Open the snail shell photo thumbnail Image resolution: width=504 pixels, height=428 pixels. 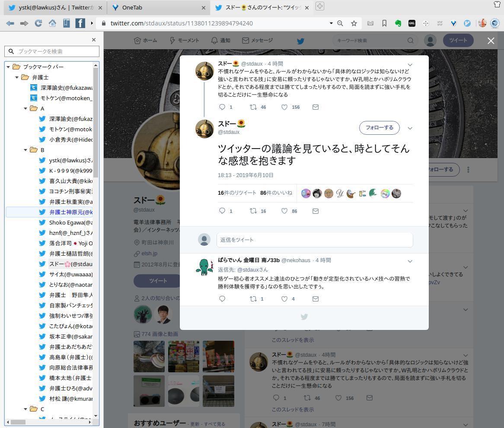click(149, 356)
